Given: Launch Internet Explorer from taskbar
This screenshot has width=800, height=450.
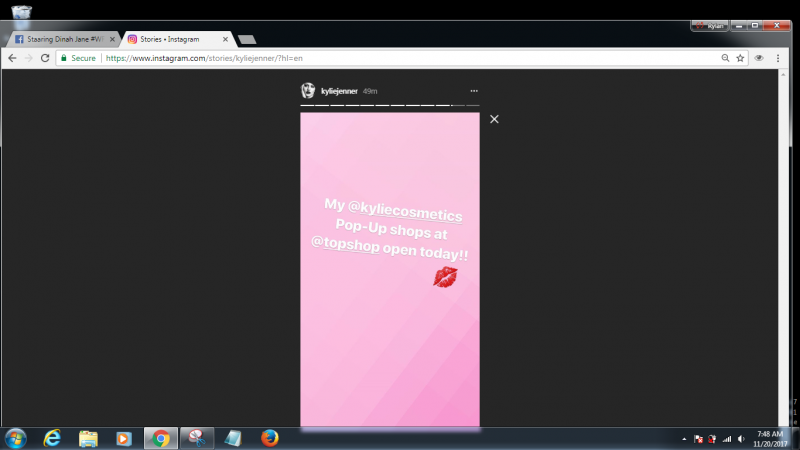Looking at the screenshot, I should 52,438.
